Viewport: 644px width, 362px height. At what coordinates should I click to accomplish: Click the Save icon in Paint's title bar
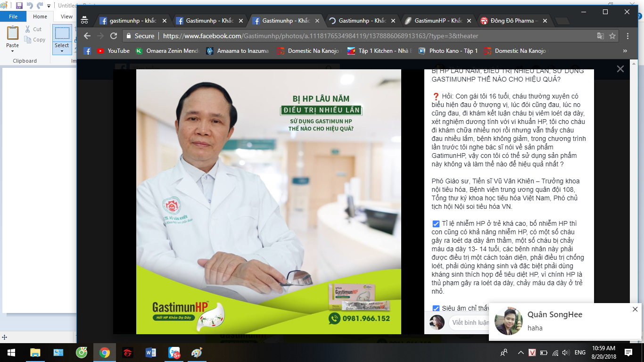19,6
